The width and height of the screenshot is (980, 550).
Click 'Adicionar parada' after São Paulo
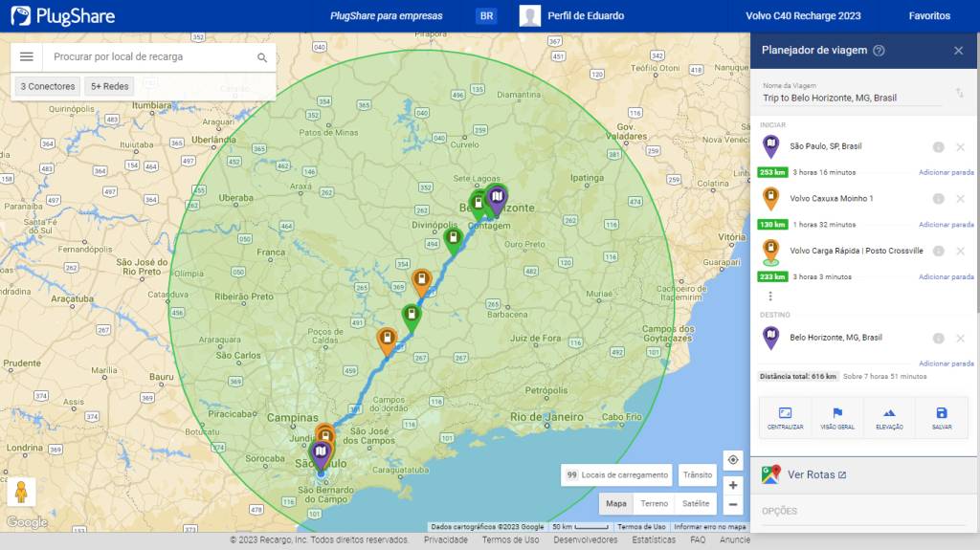(x=946, y=172)
